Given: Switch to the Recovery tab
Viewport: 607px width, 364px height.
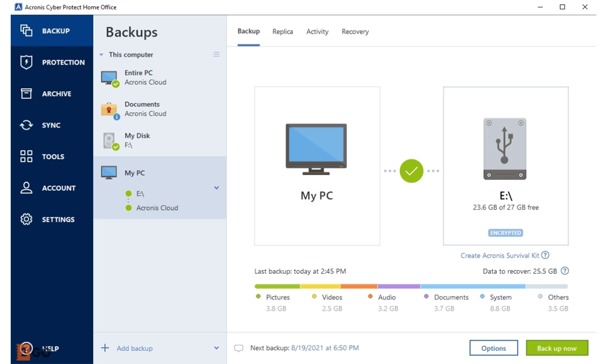Looking at the screenshot, I should coord(355,32).
